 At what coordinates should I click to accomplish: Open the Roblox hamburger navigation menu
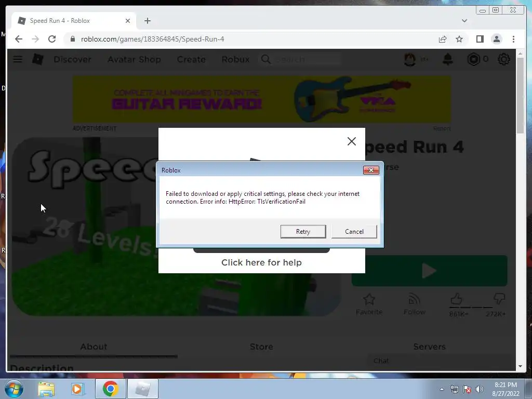click(x=18, y=59)
